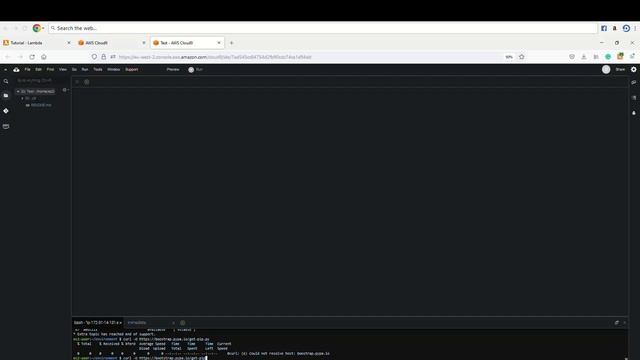Open a new browser tab
The width and height of the screenshot is (640, 360).
click(x=231, y=43)
